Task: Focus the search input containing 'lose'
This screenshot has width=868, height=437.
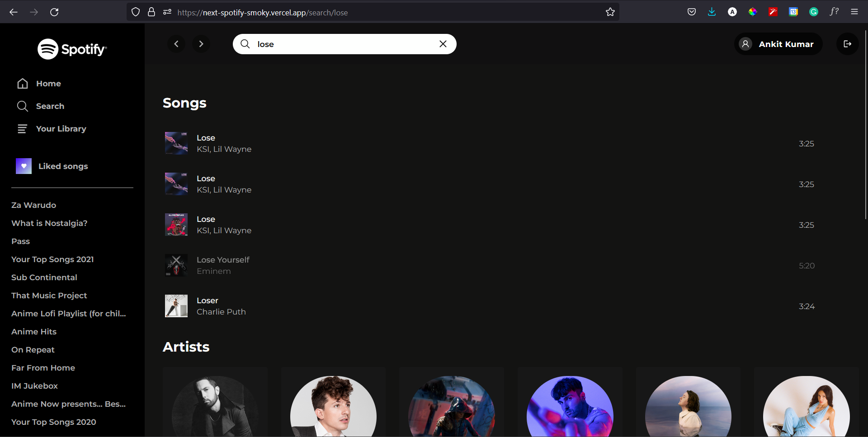Action: pyautogui.click(x=344, y=44)
